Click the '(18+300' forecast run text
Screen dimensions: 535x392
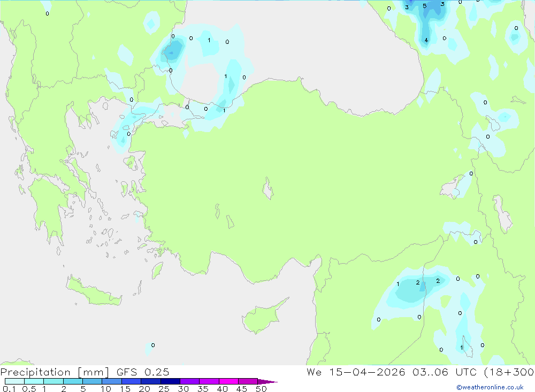(x=509, y=372)
